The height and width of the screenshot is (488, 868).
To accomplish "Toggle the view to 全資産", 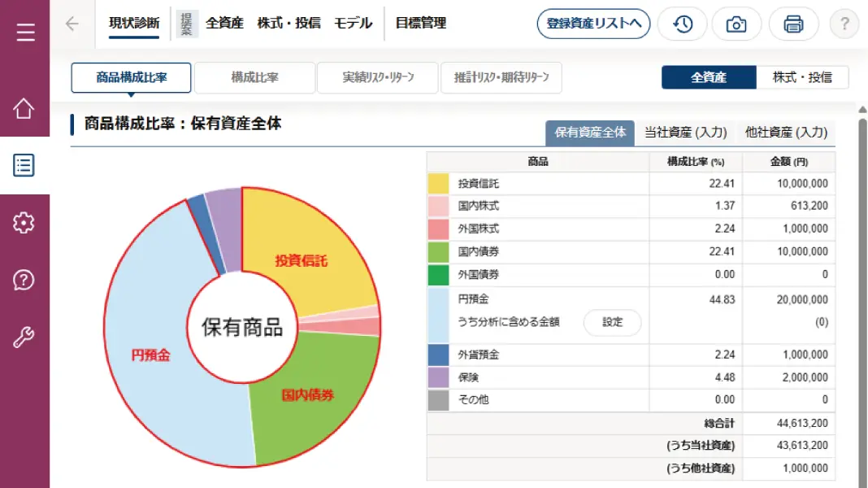I will pos(709,77).
